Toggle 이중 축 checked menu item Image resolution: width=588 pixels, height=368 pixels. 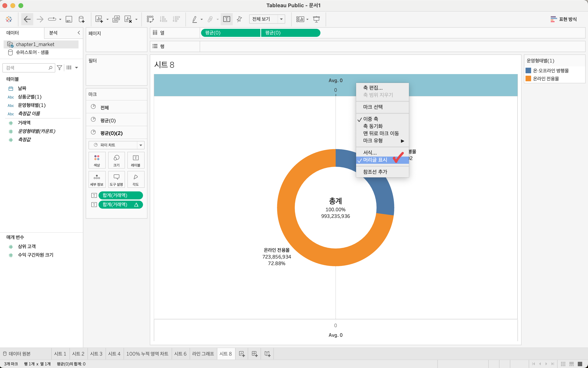371,119
